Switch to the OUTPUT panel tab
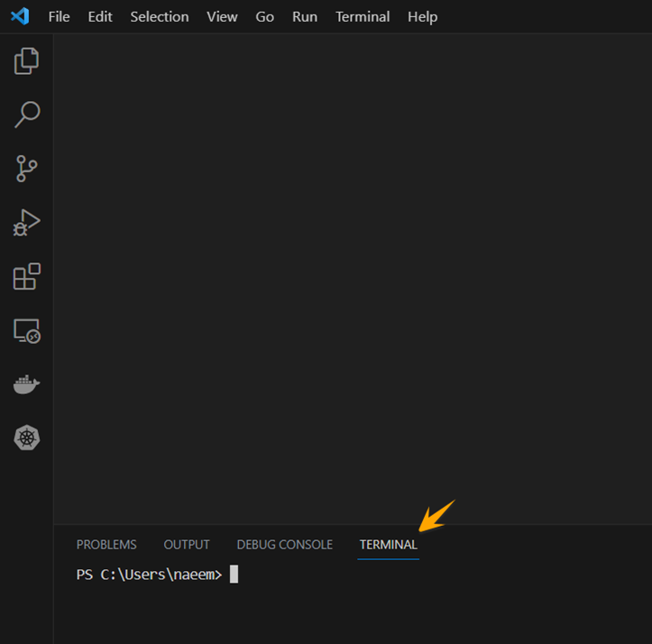This screenshot has width=652, height=644. click(187, 545)
